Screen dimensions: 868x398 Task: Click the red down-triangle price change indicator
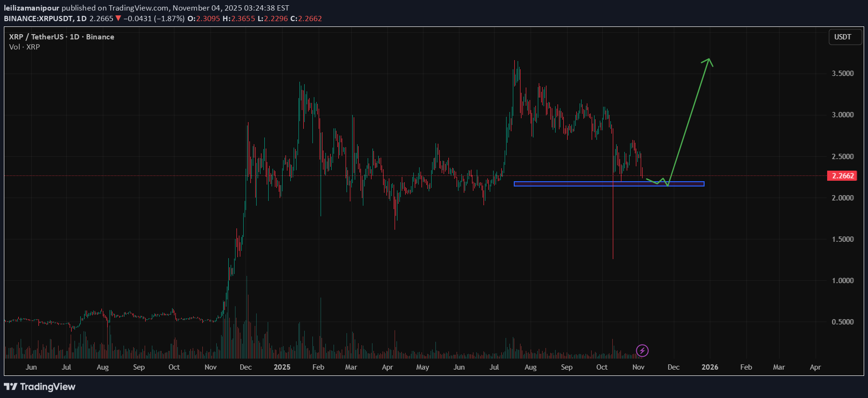click(118, 18)
